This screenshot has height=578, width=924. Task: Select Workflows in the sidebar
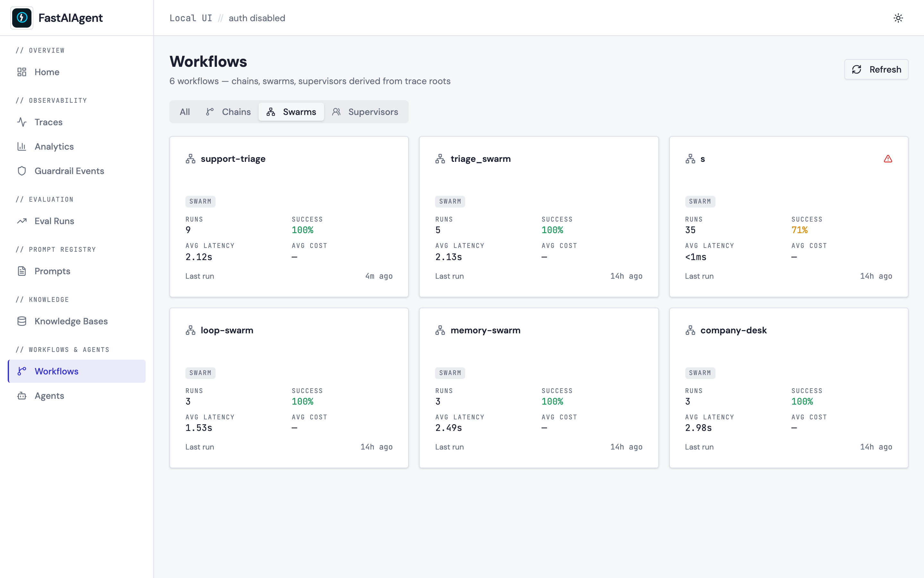point(77,371)
